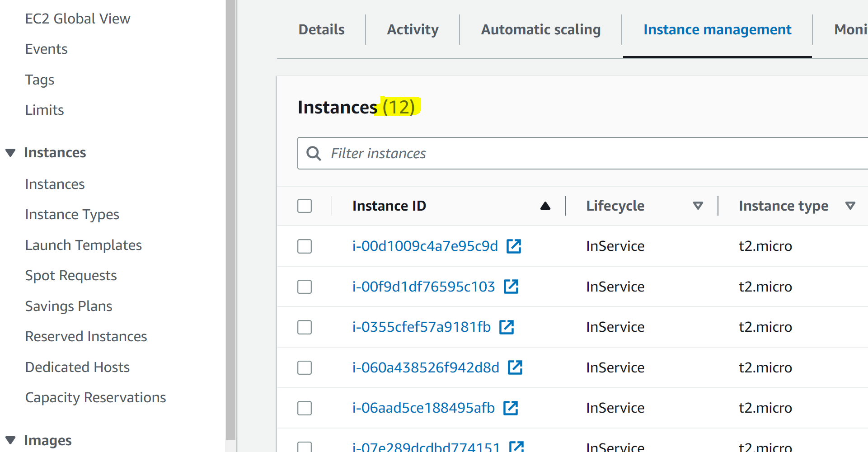Open instance i-060a438526f942d8d details link
This screenshot has width=868, height=452.
426,367
